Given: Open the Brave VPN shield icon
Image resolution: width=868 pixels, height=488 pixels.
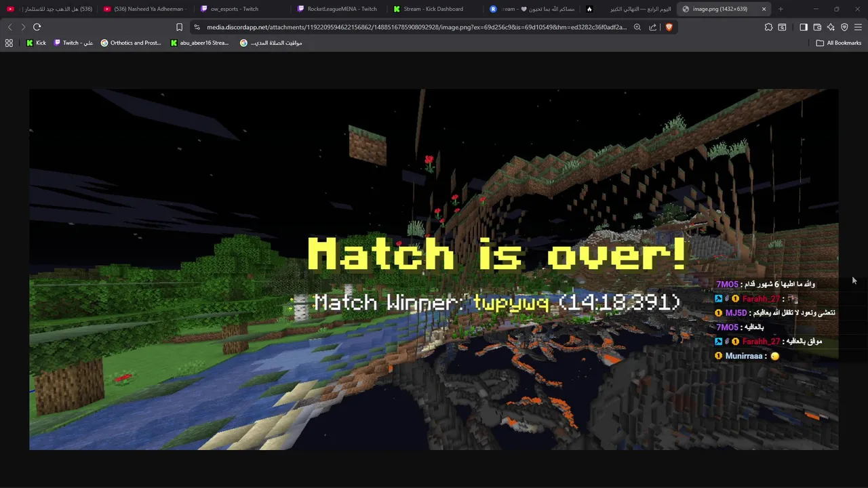Looking at the screenshot, I should [844, 27].
